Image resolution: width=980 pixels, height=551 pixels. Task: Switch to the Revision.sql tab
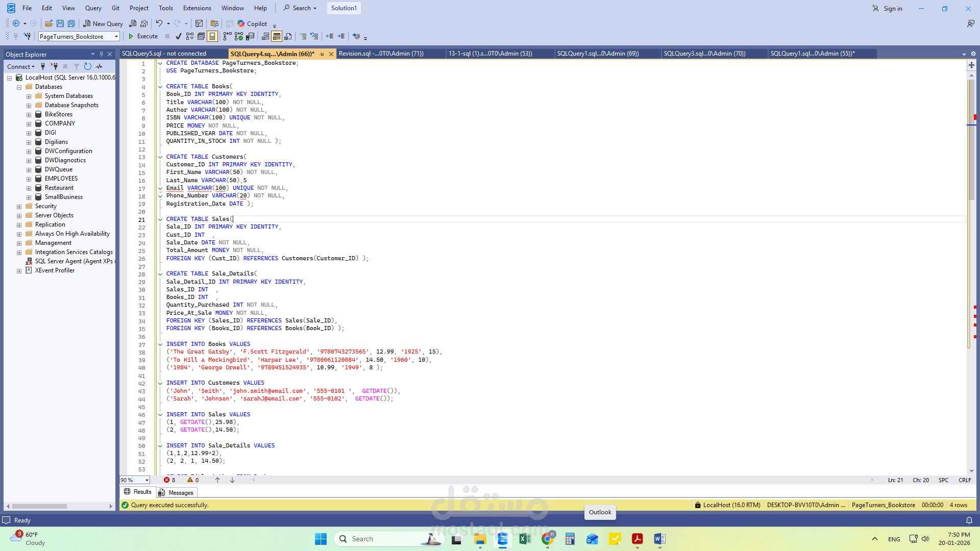click(381, 54)
